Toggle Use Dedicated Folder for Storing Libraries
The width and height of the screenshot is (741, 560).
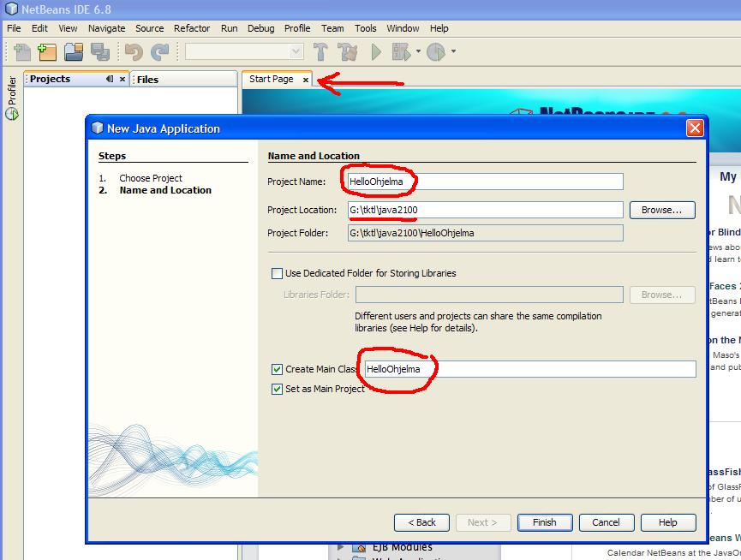pos(277,273)
